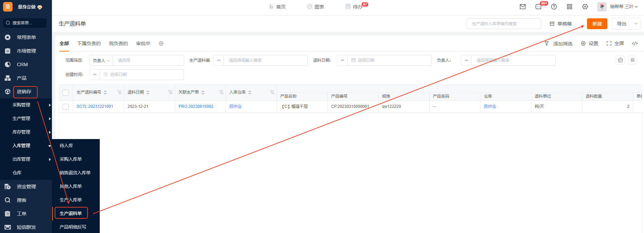
Task: Click the 搜索菜单 sidebar search field
Action: tap(25, 23)
